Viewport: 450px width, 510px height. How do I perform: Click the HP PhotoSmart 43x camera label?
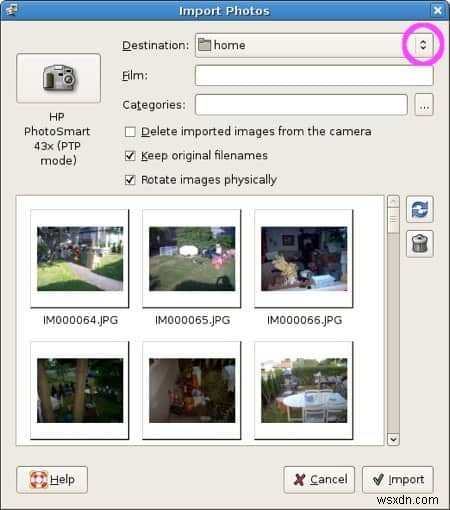[57, 139]
